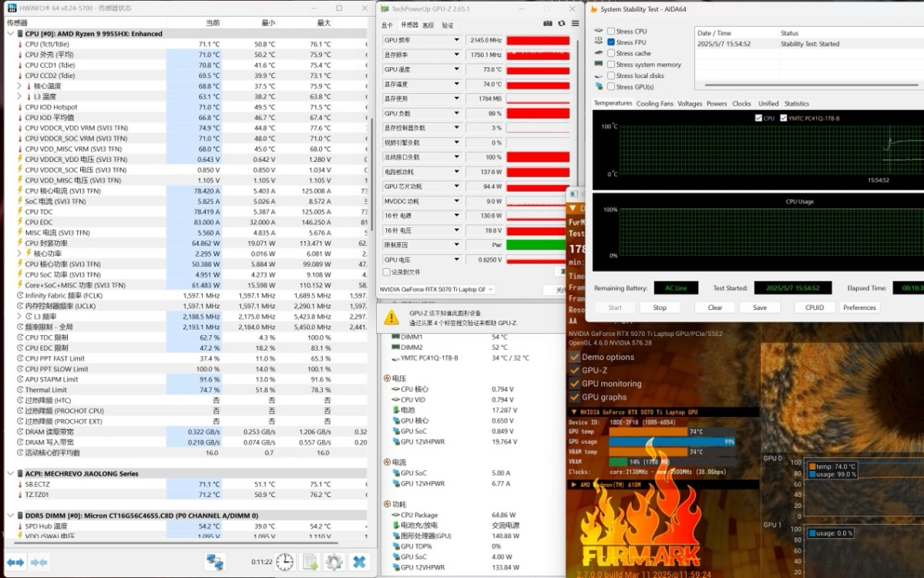Expand the L3 温度 tree item
The image size is (924, 578).
(x=19, y=97)
